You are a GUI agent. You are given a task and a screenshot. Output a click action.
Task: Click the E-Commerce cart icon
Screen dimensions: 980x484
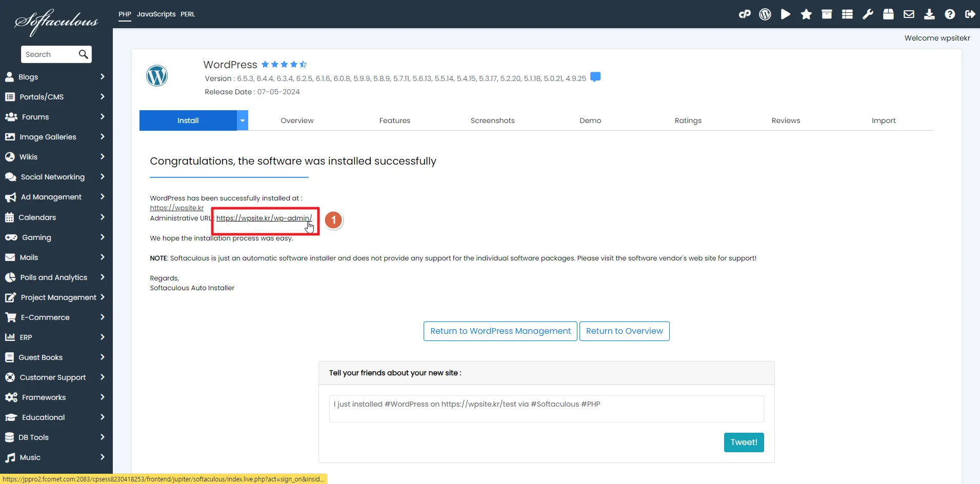coord(10,317)
